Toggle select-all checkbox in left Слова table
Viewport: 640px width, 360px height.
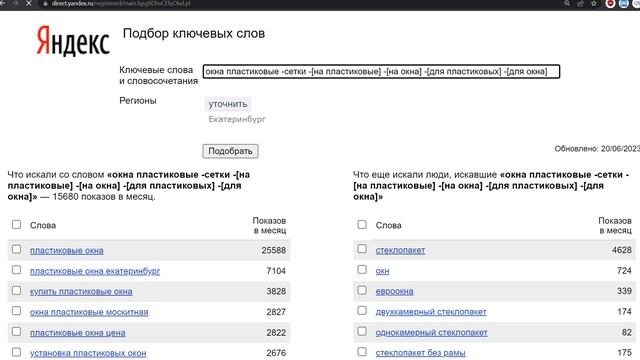coord(16,224)
